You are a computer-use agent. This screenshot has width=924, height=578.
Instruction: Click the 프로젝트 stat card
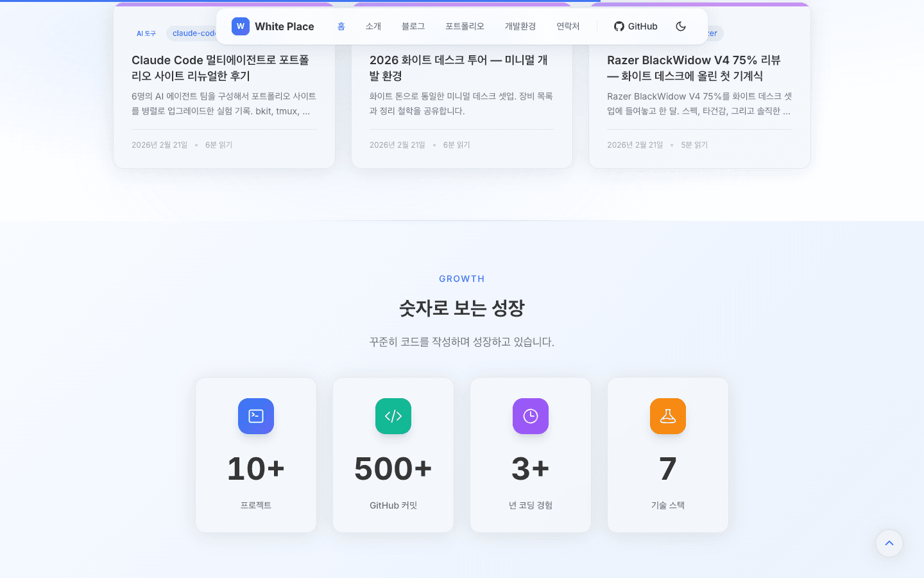255,455
